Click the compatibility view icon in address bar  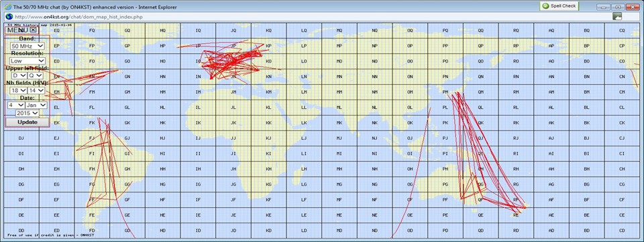617,16
